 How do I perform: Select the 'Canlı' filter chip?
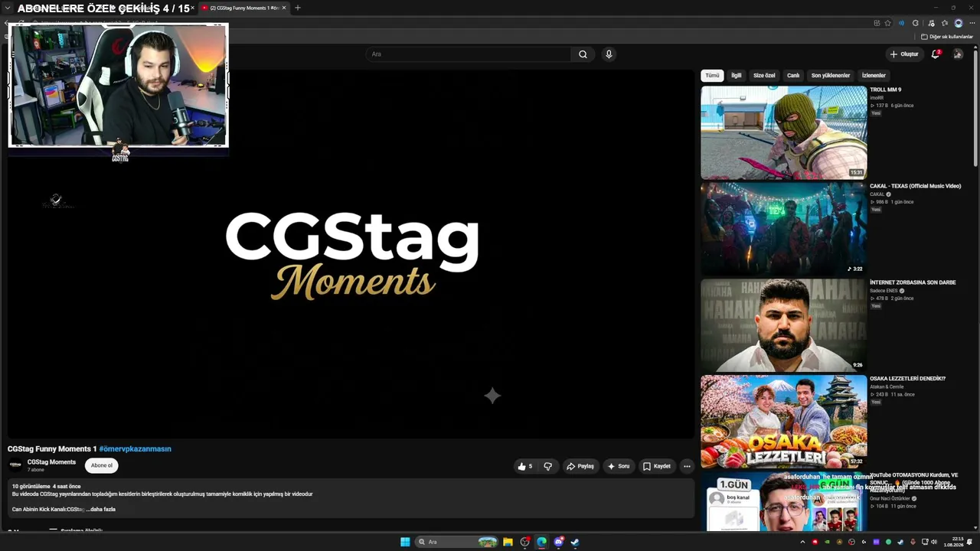click(793, 76)
